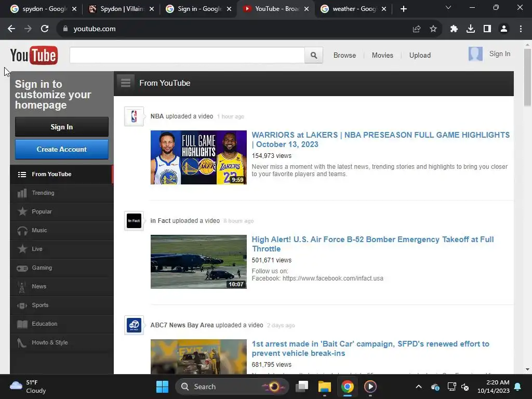Open the Upload link in the header
This screenshot has height=399, width=532.
(420, 55)
